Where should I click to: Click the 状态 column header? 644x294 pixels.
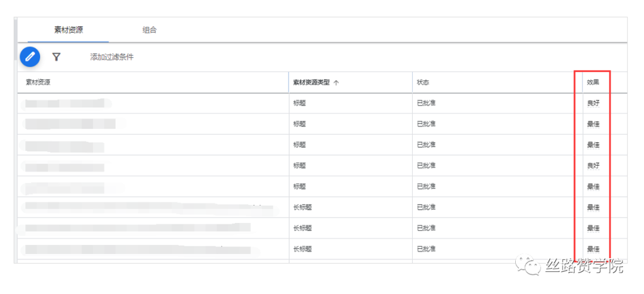(423, 82)
